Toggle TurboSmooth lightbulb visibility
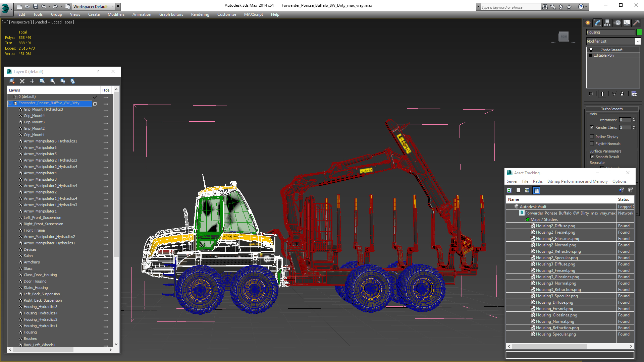 [591, 50]
